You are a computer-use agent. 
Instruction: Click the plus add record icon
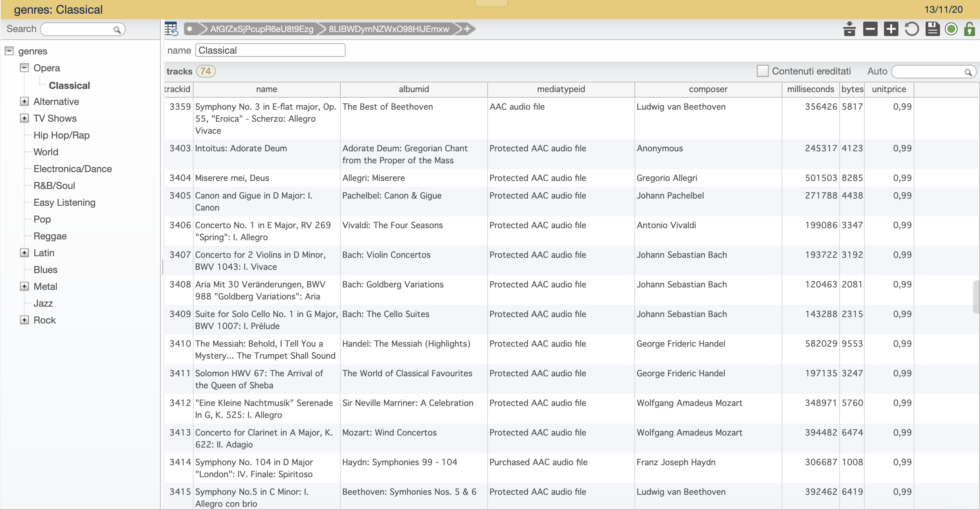pos(891,29)
